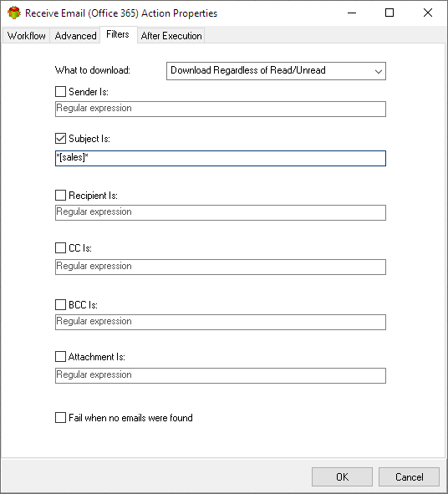Tick the CC Is checkbox

click(60, 248)
